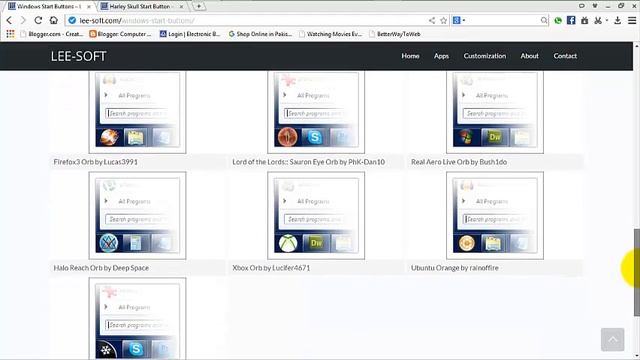Bookmark this page with the star icon
Image resolution: width=640 pixels, height=360 pixels.
coord(443,20)
